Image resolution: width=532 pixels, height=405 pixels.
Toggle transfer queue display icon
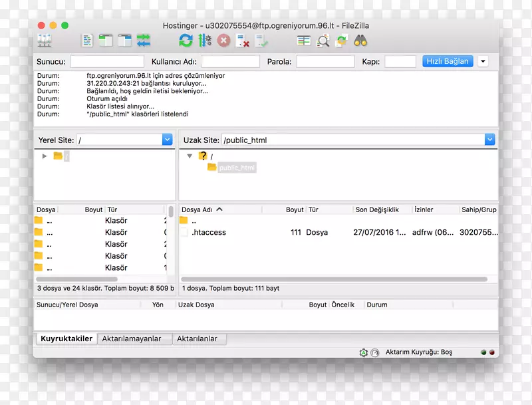pyautogui.click(x=144, y=41)
